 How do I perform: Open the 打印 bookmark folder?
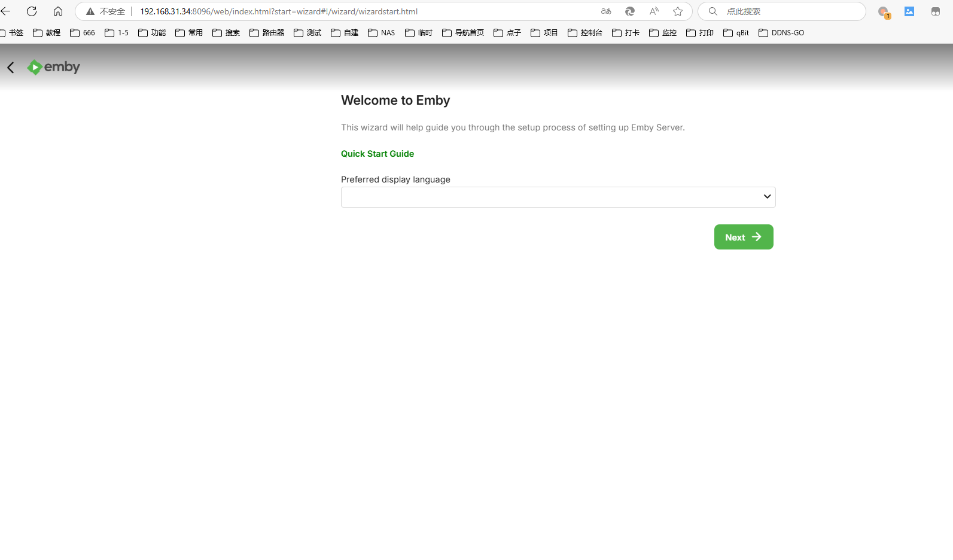point(700,33)
